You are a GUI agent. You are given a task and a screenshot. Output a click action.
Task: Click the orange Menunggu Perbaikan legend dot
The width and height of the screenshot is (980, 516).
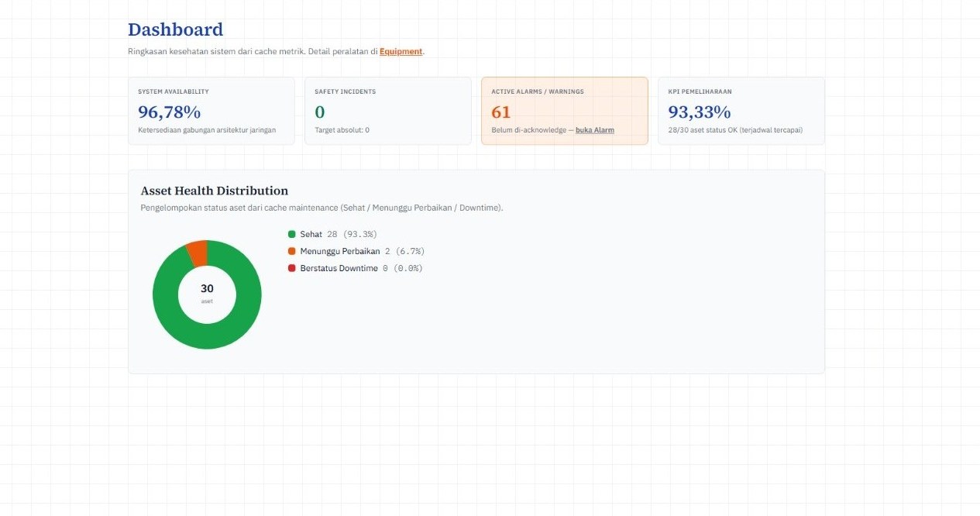pos(292,251)
